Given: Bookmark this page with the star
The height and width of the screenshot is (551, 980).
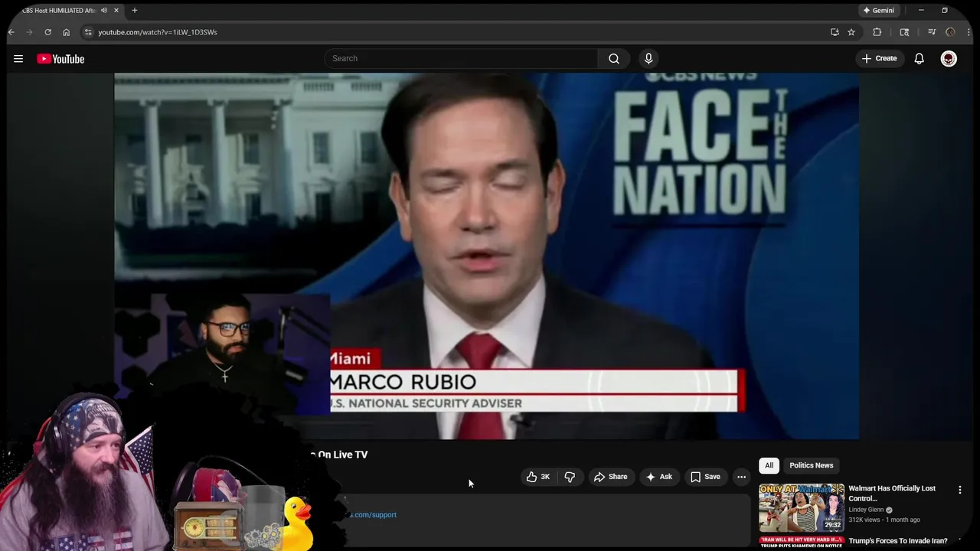Looking at the screenshot, I should point(851,32).
